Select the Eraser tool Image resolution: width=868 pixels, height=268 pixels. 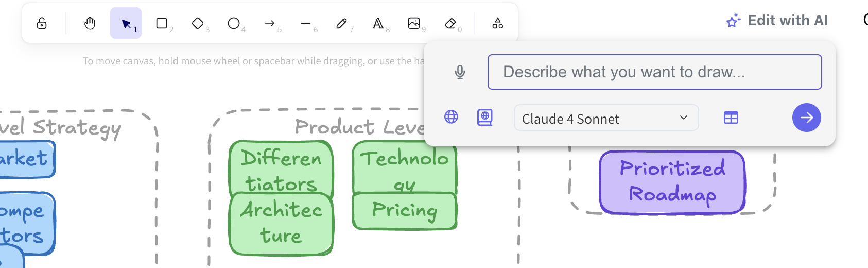pyautogui.click(x=450, y=23)
